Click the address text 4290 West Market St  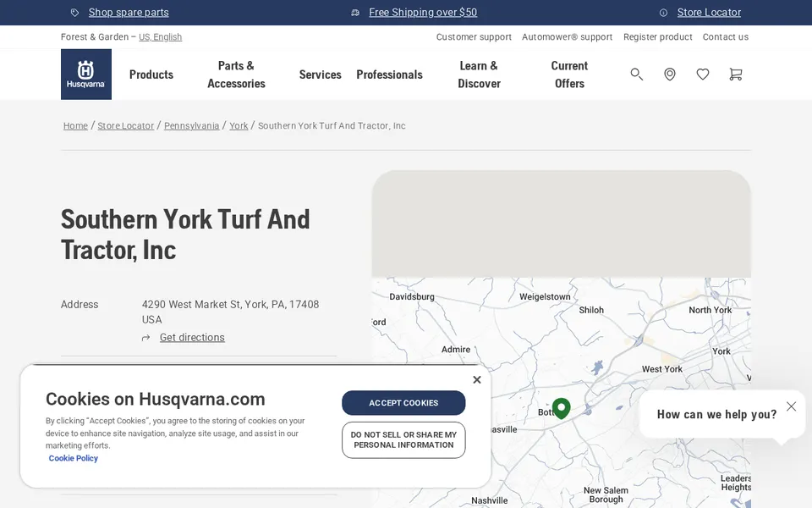pyautogui.click(x=230, y=312)
